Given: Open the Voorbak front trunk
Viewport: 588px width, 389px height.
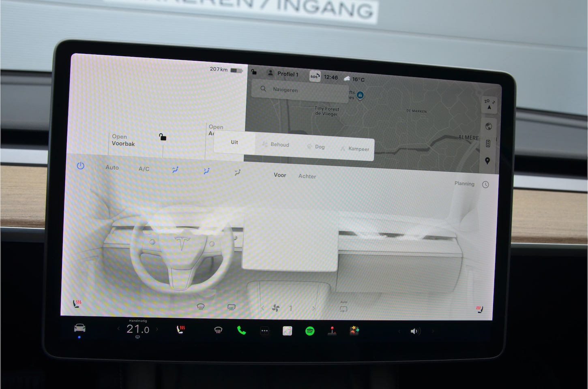Looking at the screenshot, I should [x=123, y=140].
